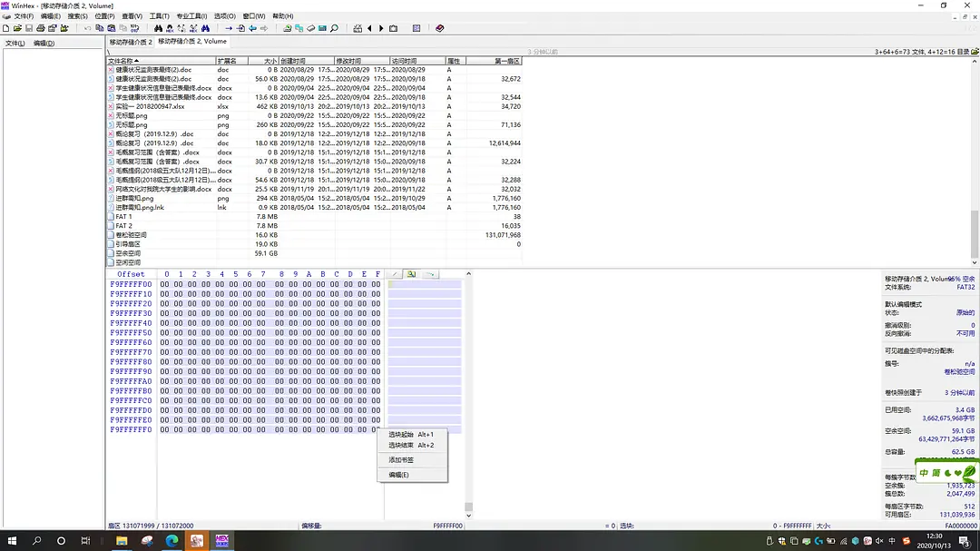
Task: Click the back triangle navigation icon
Action: coord(369,28)
